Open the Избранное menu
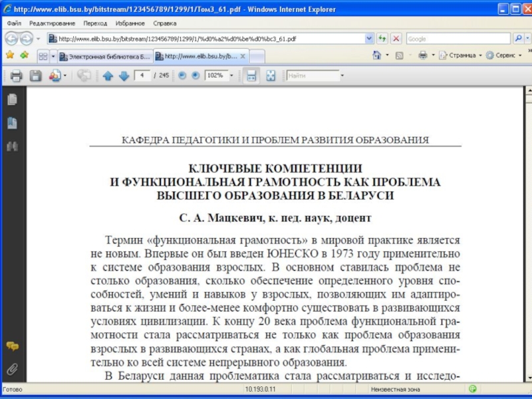 [x=130, y=23]
